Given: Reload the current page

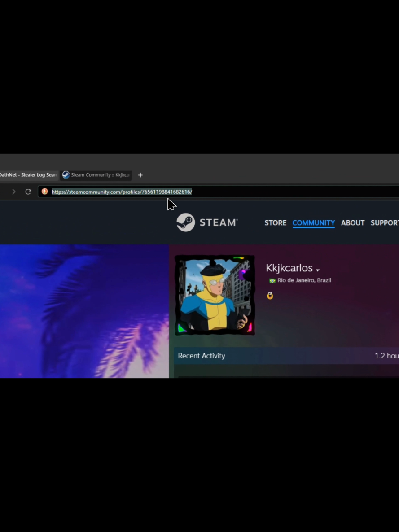Looking at the screenshot, I should pyautogui.click(x=28, y=192).
